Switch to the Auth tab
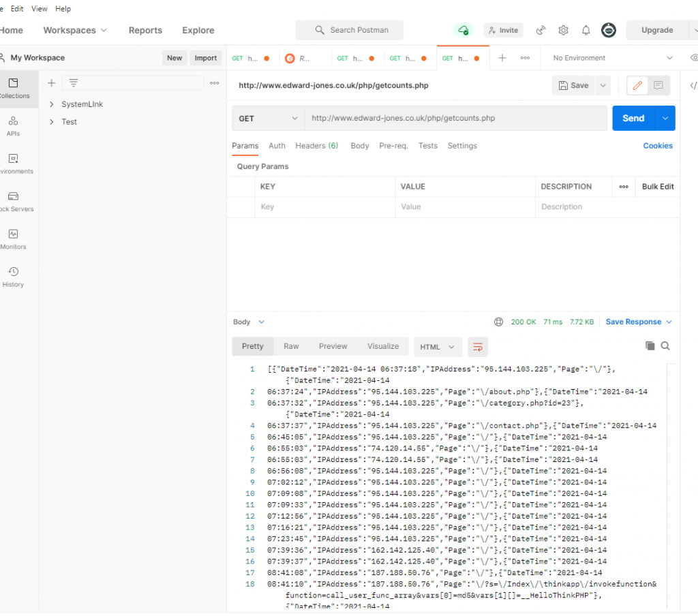 tap(277, 146)
